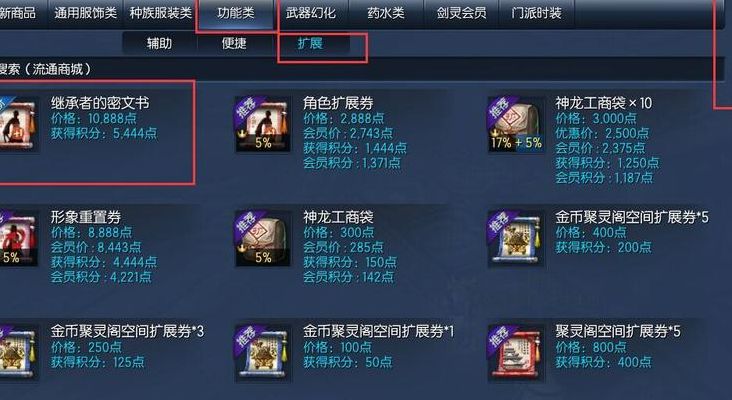The width and height of the screenshot is (732, 400).
Task: Open the 种族服装类 tab
Action: [x=161, y=13]
